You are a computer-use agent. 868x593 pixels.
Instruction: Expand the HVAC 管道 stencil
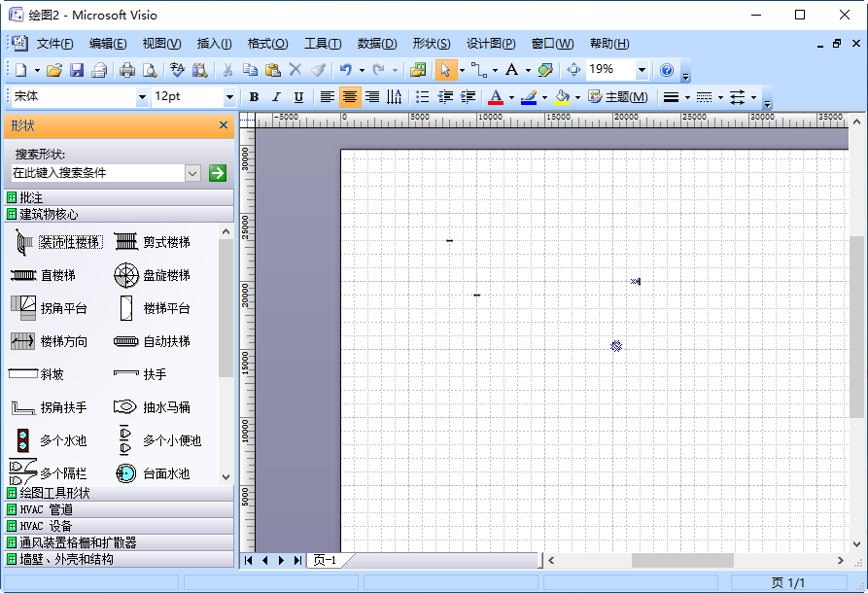(119, 509)
